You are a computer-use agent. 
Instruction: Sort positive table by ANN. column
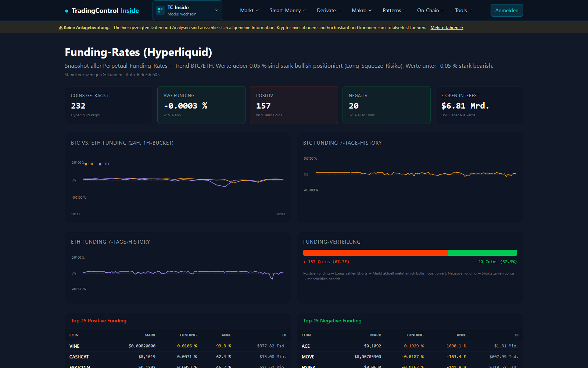coord(226,335)
